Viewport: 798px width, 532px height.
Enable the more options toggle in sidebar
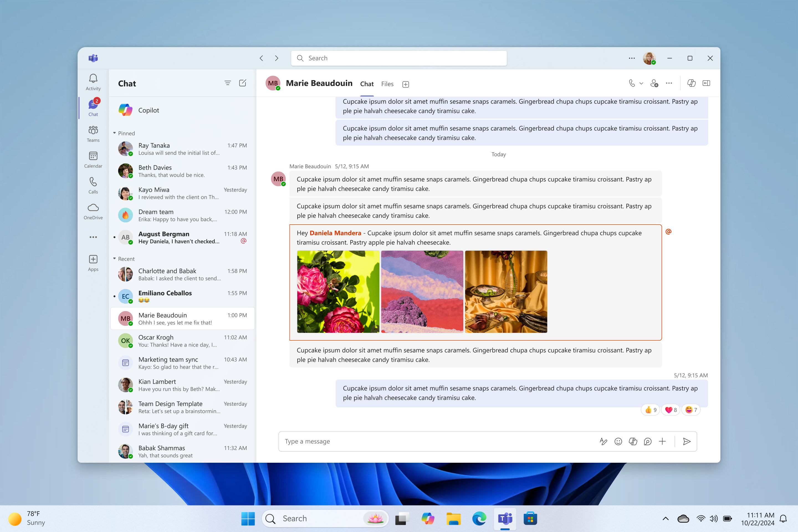[93, 237]
